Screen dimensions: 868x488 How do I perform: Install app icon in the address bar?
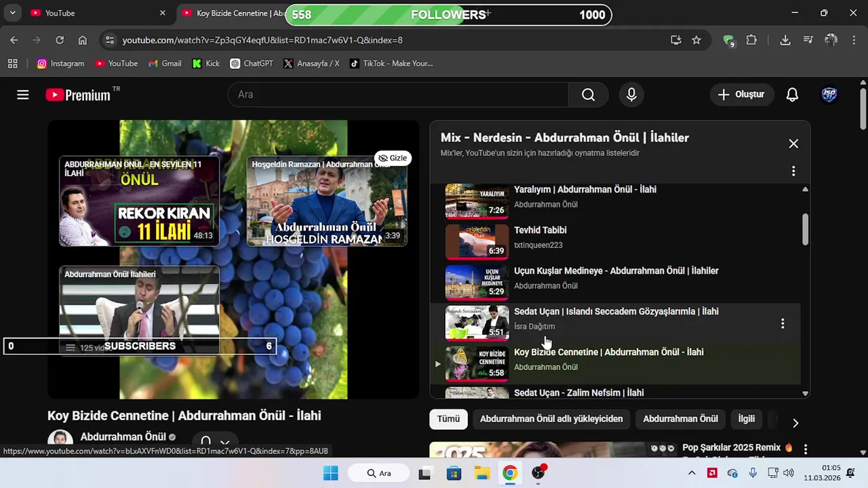coord(676,40)
